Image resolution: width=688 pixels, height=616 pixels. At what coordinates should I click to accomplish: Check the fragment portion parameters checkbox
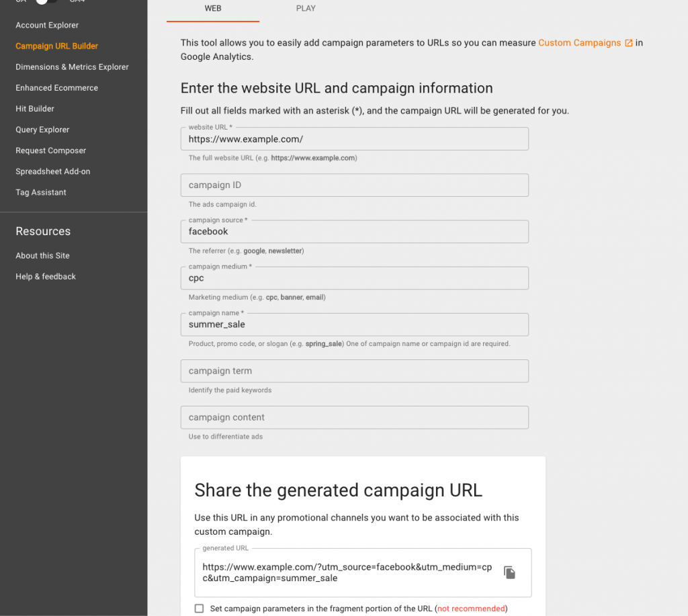[199, 608]
